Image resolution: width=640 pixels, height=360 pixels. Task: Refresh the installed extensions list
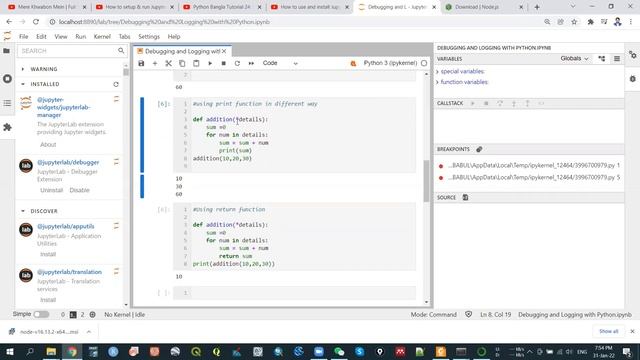116,84
